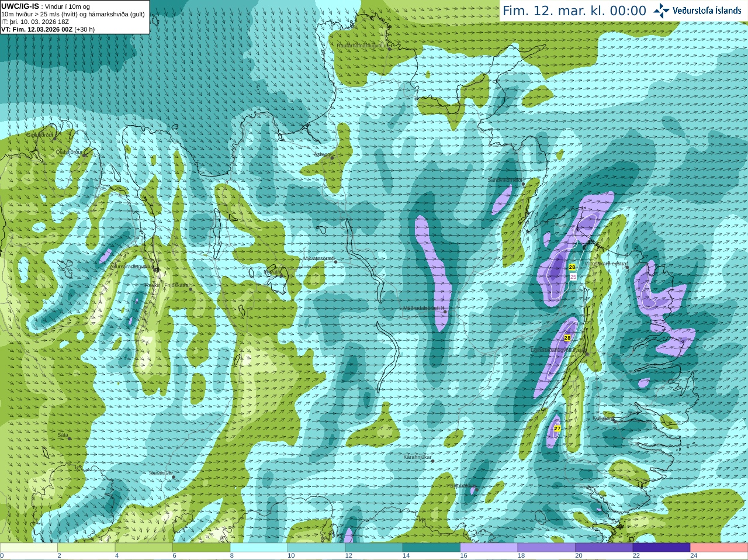This screenshot has height=560, width=748.
Task: Pick the 10–12 m/s light teal legend swatch
Action: [x=317, y=548]
